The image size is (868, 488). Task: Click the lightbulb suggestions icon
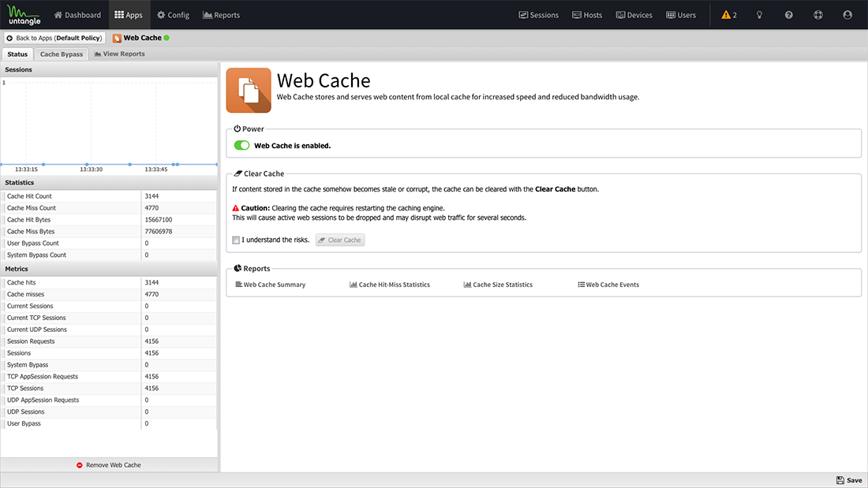[759, 15]
